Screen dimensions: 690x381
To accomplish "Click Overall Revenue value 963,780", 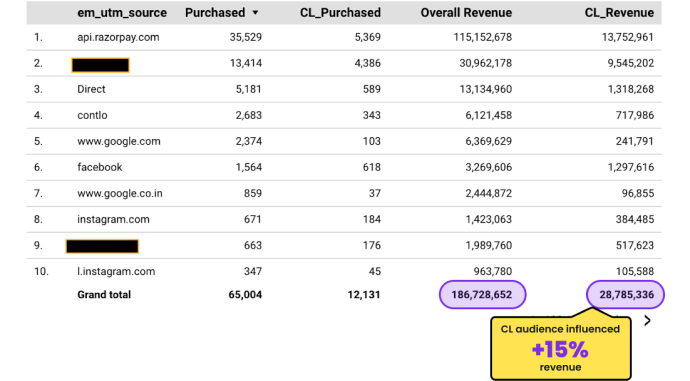I will click(x=493, y=271).
